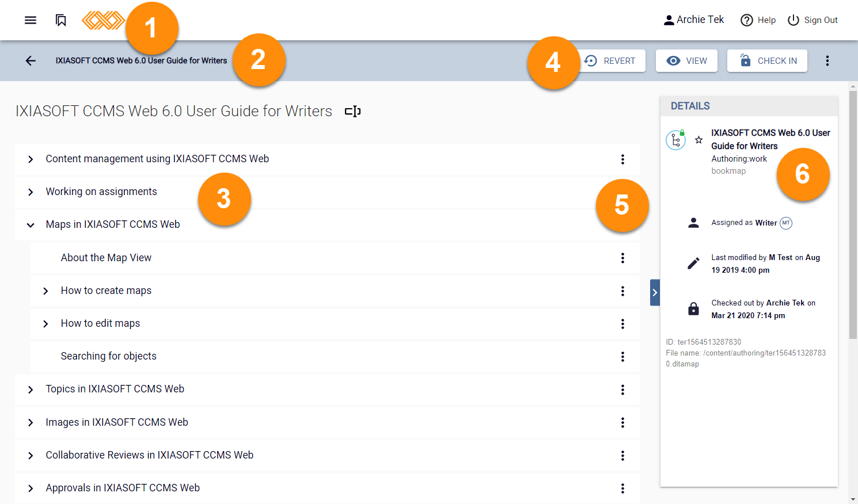Click the vertical scrollbar thumb
858x504 pixels.
click(853, 215)
